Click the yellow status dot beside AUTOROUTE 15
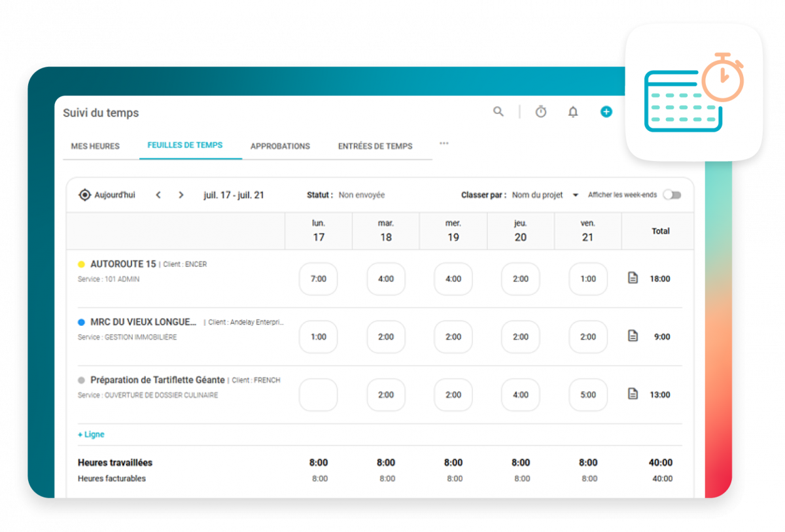Viewport: 785px width, 532px height. pyautogui.click(x=80, y=264)
